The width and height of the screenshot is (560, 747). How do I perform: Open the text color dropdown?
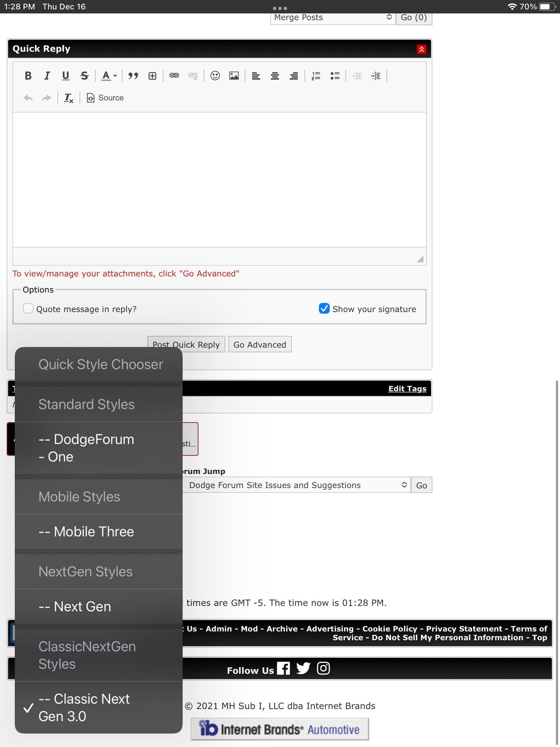point(109,76)
